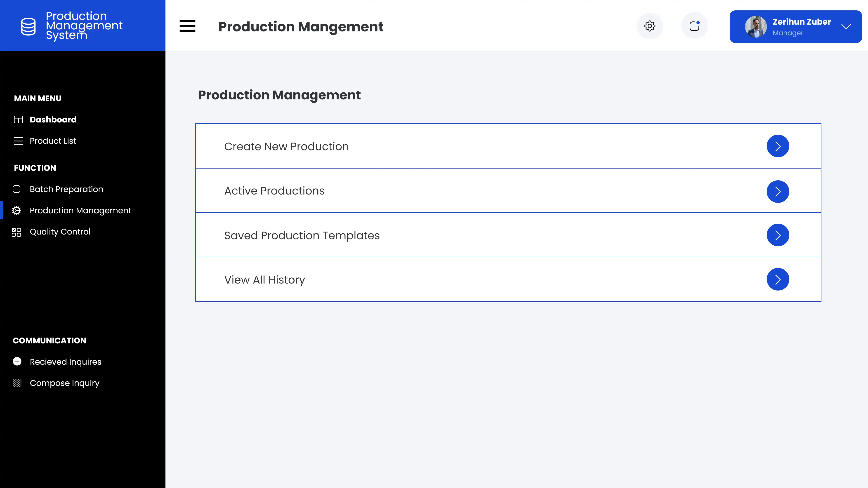Click the Zerihun Zuber avatar photo
Viewport: 868px width, 488px height.
click(x=755, y=27)
